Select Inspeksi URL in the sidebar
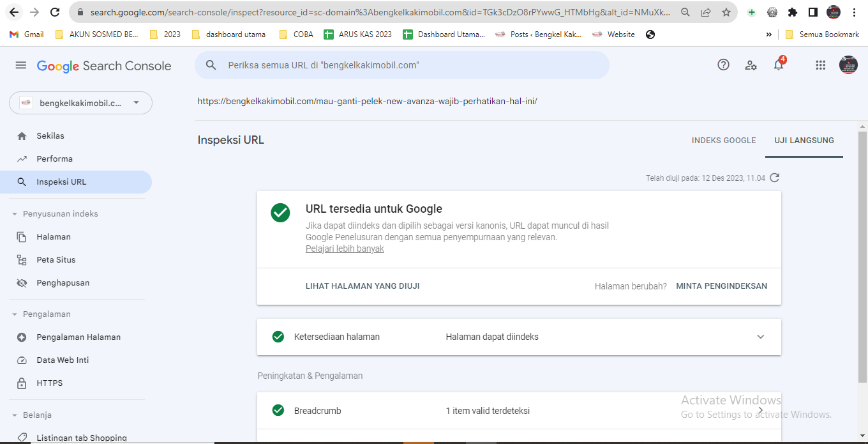 (76, 182)
